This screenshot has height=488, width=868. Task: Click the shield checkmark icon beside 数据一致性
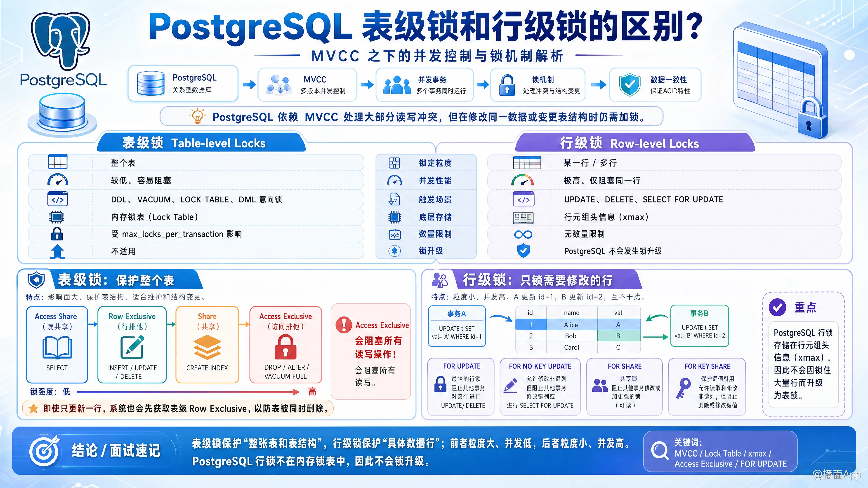click(630, 84)
